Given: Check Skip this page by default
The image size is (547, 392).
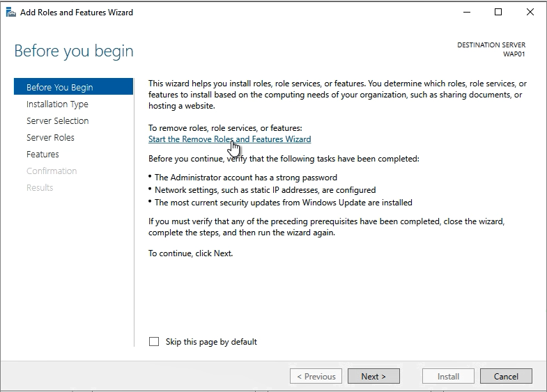Looking at the screenshot, I should (154, 341).
